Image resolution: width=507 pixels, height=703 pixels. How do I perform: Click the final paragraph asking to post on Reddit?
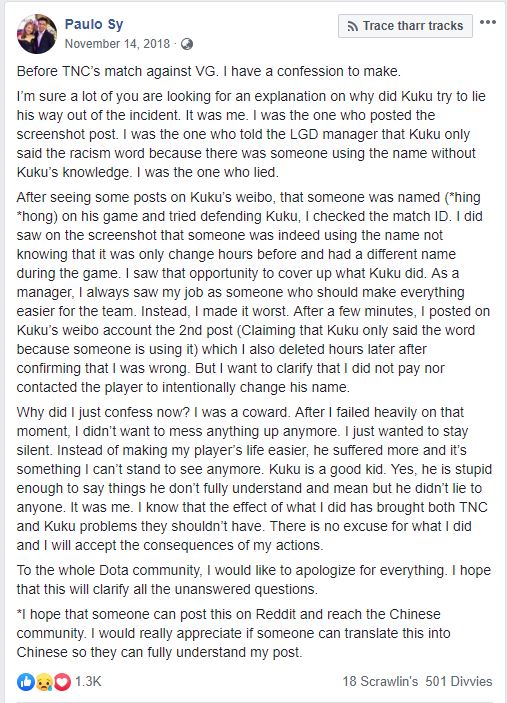(234, 633)
